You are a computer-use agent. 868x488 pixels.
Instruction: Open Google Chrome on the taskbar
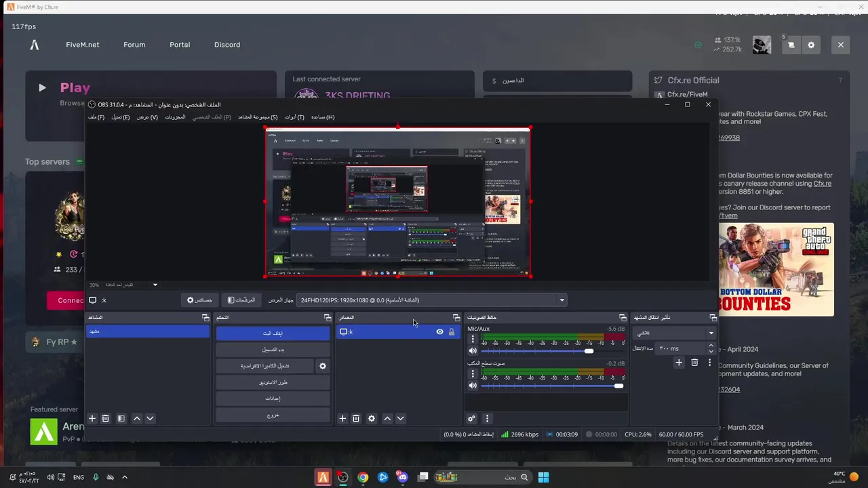(363, 477)
